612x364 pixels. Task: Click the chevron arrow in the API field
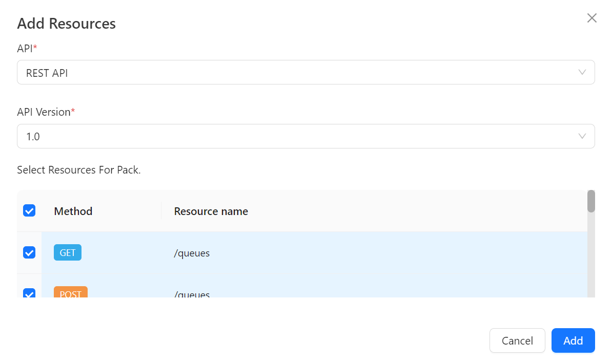(582, 72)
